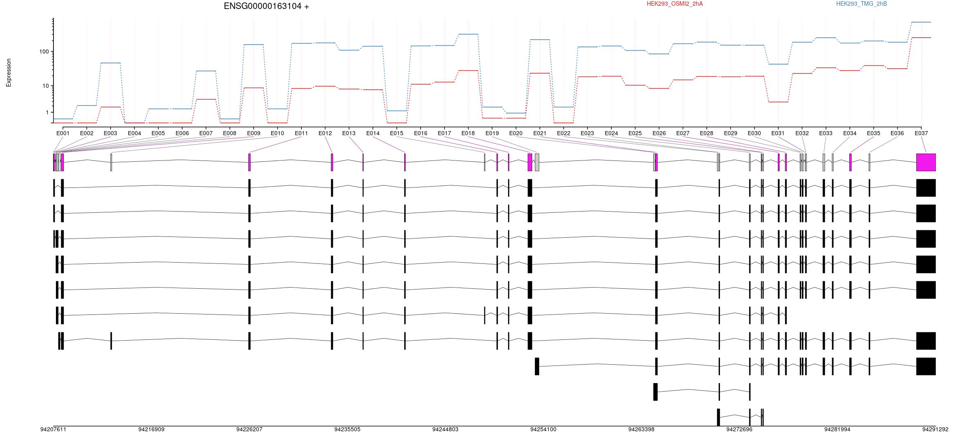The width and height of the screenshot is (980, 437).
Task: Click exon label E031
Action: 778,133
